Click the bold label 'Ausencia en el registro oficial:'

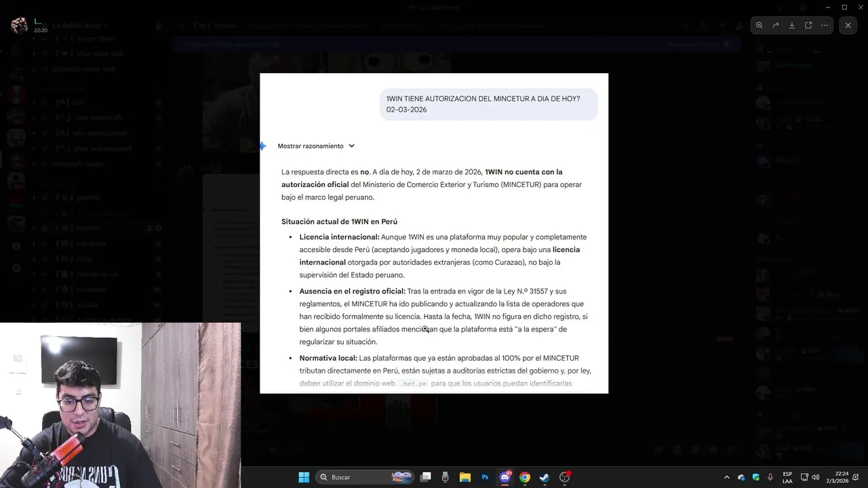[352, 291]
